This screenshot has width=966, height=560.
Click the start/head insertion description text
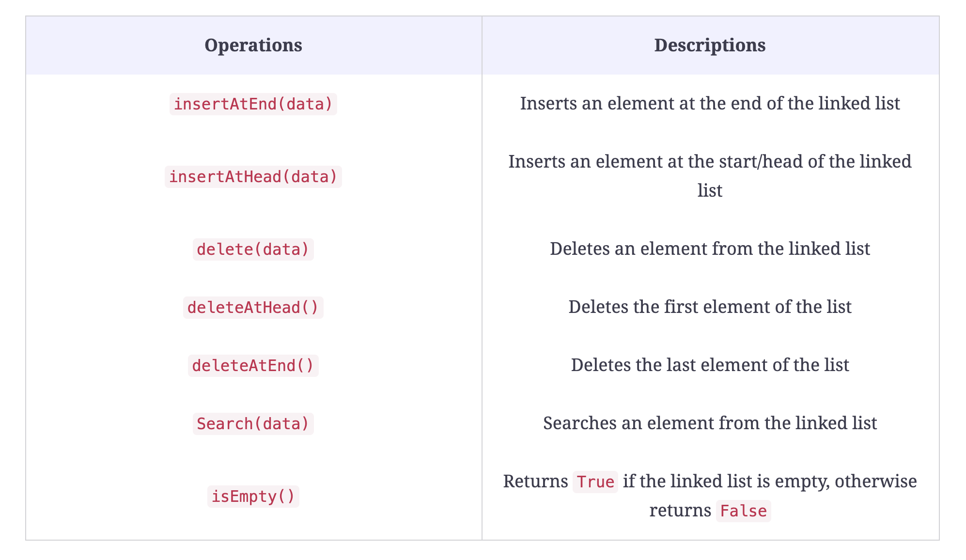(710, 176)
